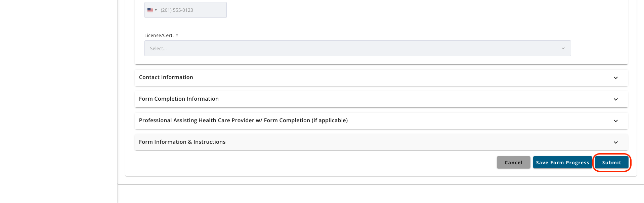644x203 pixels.
Task: Click the Submit button
Action: [x=611, y=162]
